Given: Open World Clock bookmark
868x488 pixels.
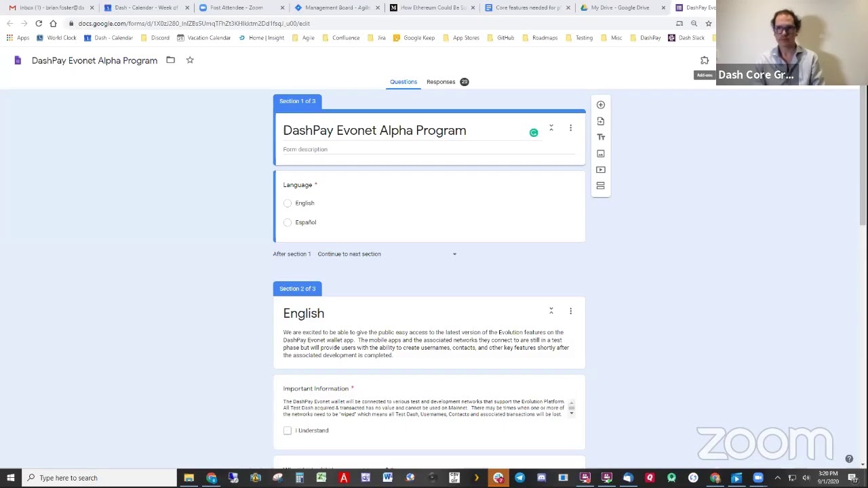Looking at the screenshot, I should 56,38.
